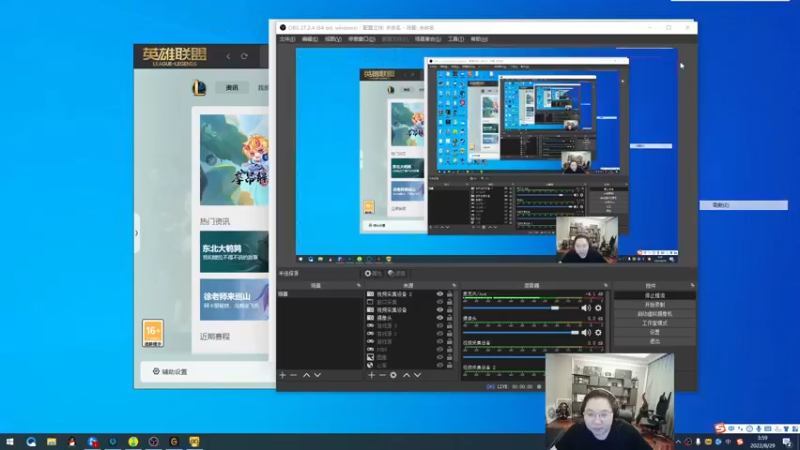The width and height of the screenshot is (800, 450).
Task: Open the blue browser icon next to Start
Action: click(x=31, y=441)
